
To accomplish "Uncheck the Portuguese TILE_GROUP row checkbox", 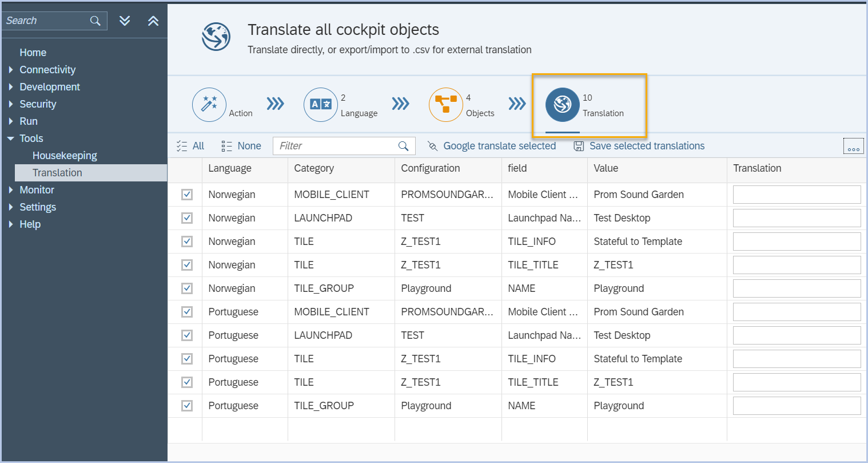I will pos(187,406).
